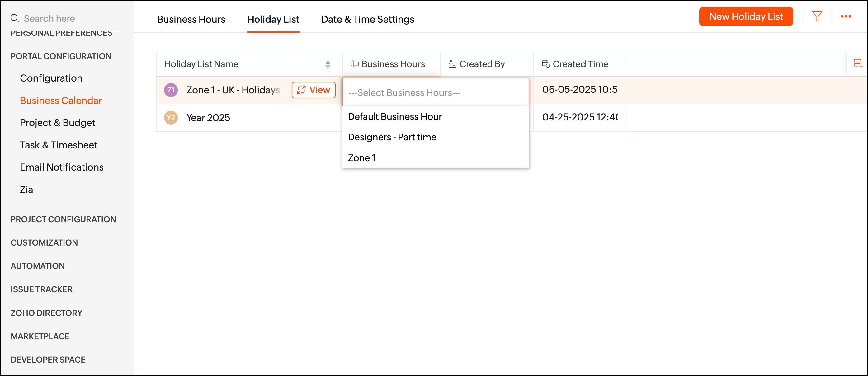Collapse PORTAL CONFIGURATION section
This screenshot has height=376, width=868.
pyautogui.click(x=61, y=56)
